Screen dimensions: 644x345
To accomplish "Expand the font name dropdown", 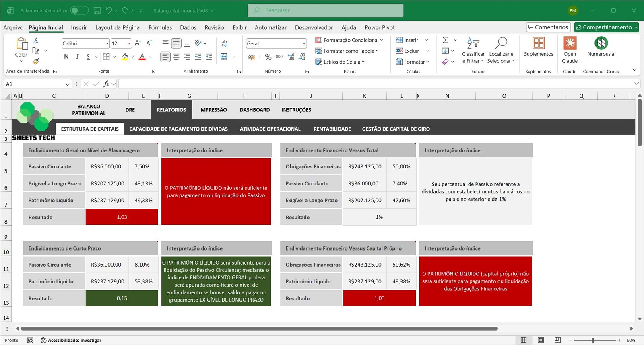I will pyautogui.click(x=107, y=43).
